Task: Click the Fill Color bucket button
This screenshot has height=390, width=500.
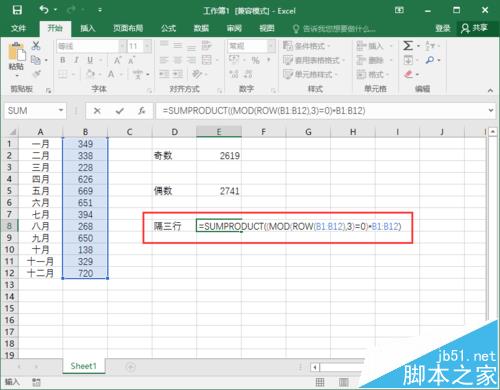Action: pos(90,74)
